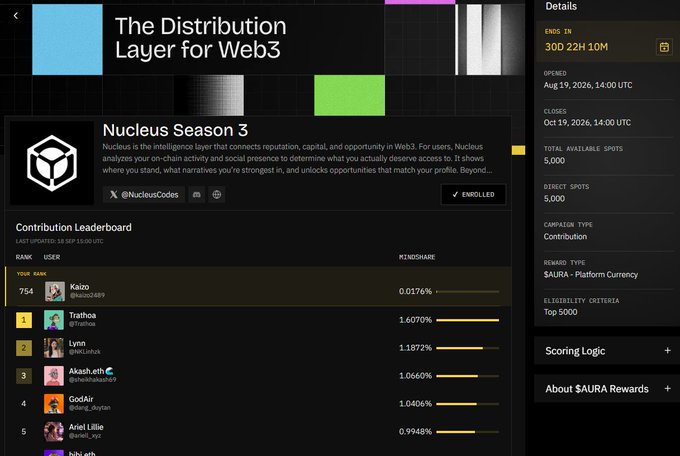Click the rank 1 gold badge
Image resolution: width=680 pixels, height=456 pixels.
[24, 320]
